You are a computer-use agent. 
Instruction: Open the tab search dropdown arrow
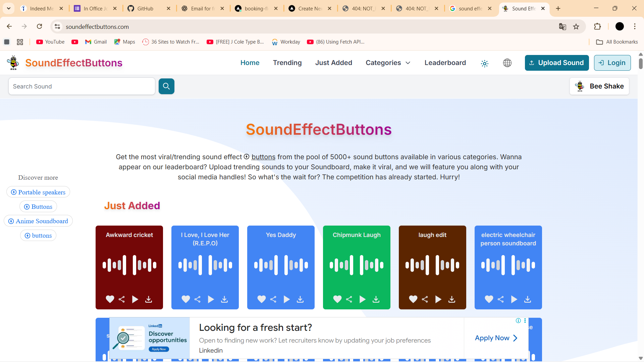(9, 8)
